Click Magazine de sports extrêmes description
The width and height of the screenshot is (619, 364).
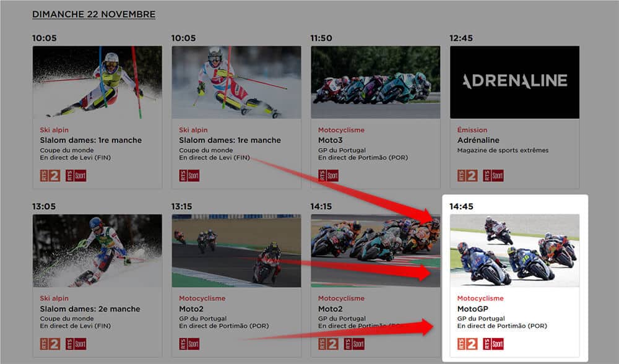(503, 150)
